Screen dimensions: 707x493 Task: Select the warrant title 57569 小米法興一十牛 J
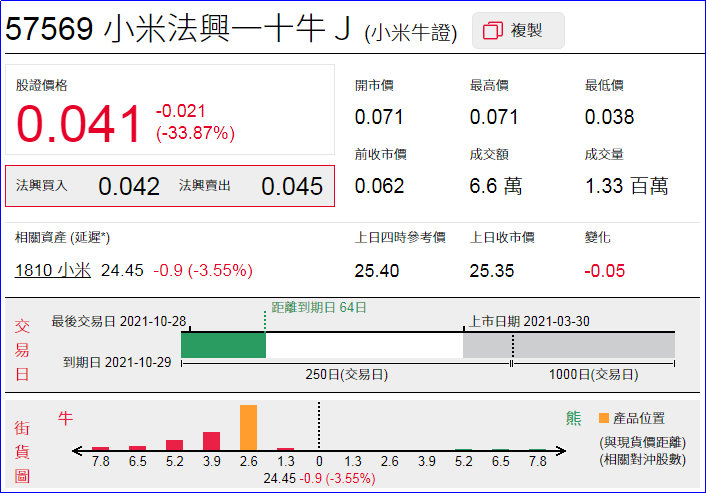[x=178, y=29]
